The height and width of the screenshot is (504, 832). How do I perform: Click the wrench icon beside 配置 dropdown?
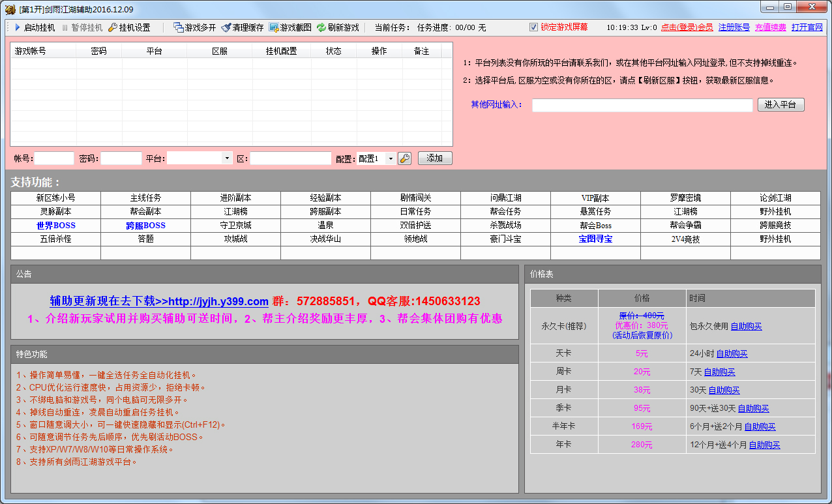(x=404, y=158)
